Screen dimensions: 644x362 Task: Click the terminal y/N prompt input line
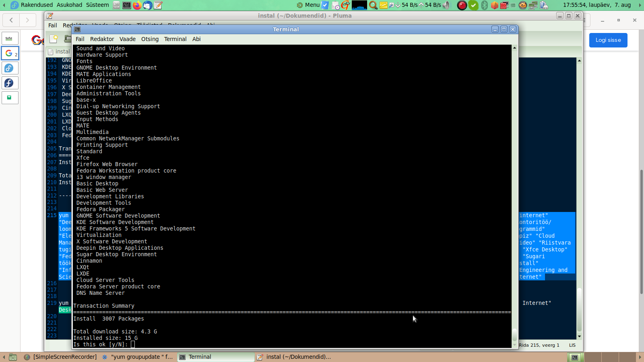coord(292,344)
